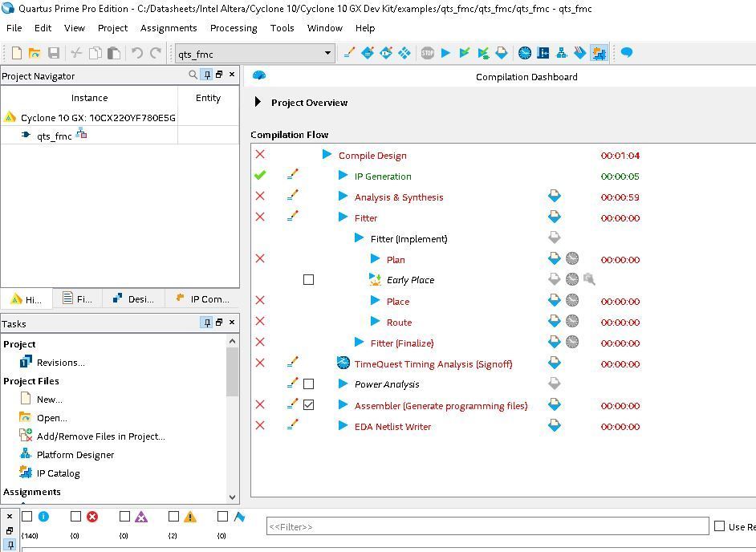Click the Start Compilation play icon in toolbar
Image resolution: width=756 pixels, height=552 pixels.
click(445, 53)
